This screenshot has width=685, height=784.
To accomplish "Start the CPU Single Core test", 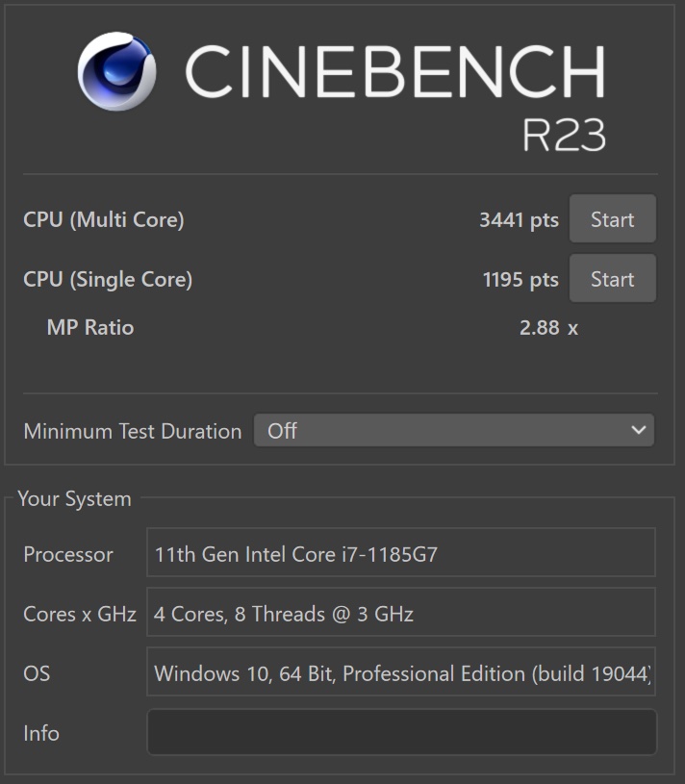I will (613, 279).
